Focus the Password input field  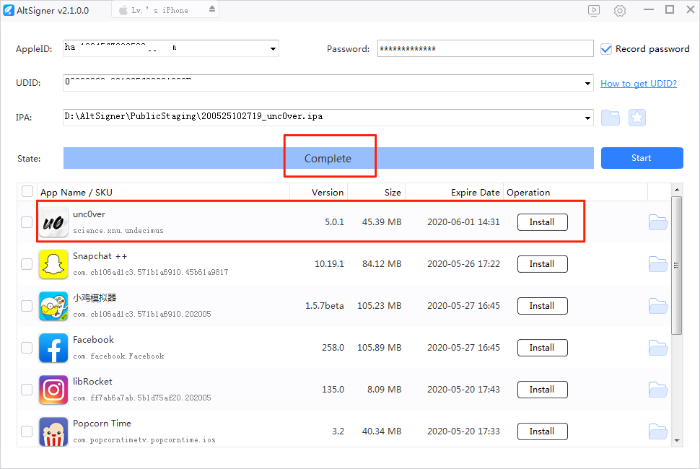(485, 49)
